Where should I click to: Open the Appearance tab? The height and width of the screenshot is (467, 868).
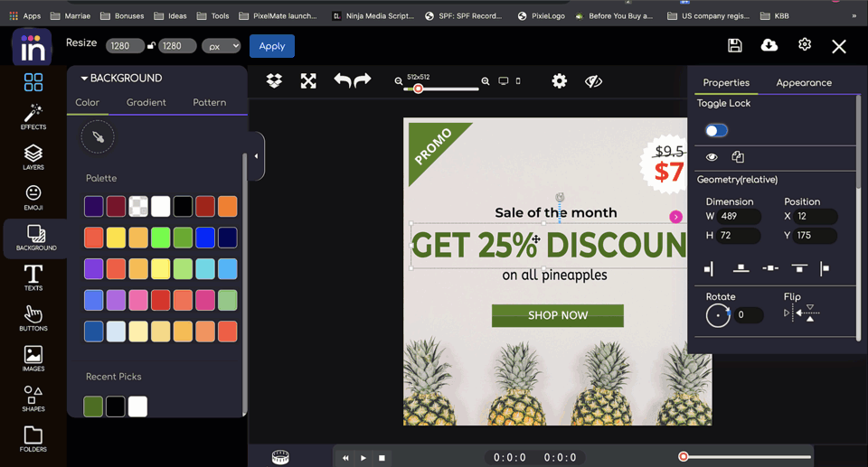tap(804, 82)
